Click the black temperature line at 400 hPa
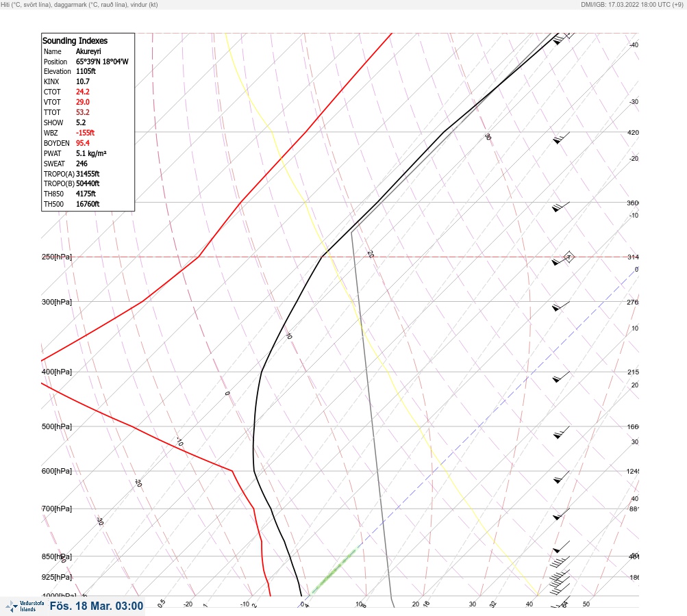 pos(261,372)
